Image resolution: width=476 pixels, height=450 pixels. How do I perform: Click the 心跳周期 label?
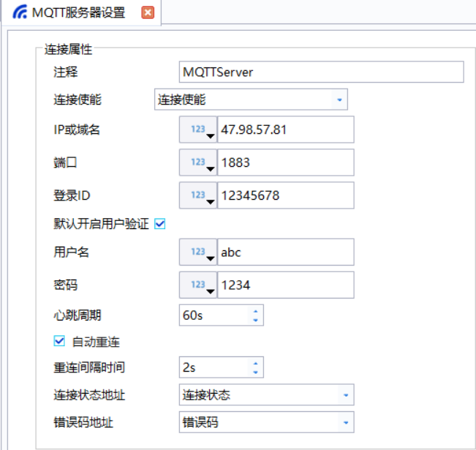pyautogui.click(x=78, y=315)
